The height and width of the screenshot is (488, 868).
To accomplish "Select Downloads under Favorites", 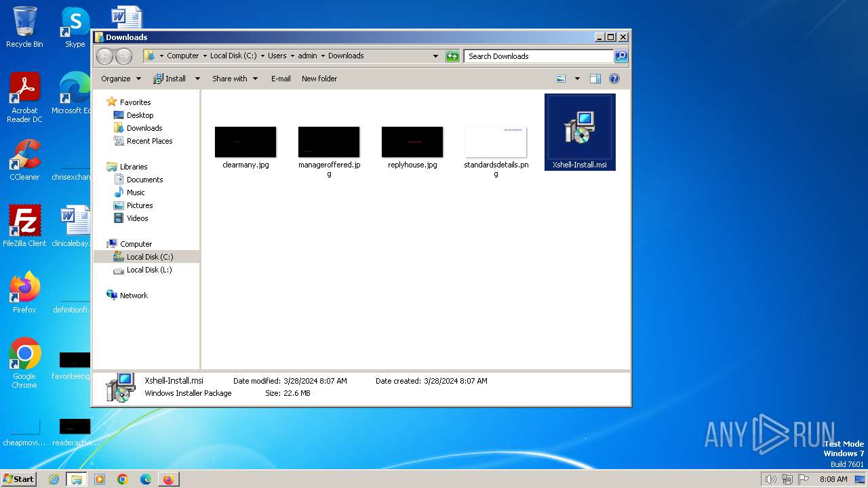I will coord(144,128).
